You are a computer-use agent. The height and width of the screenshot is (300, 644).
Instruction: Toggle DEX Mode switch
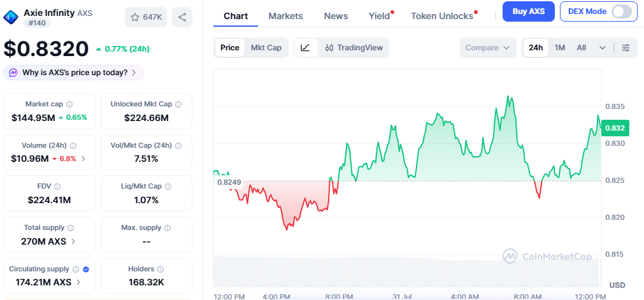coord(622,11)
